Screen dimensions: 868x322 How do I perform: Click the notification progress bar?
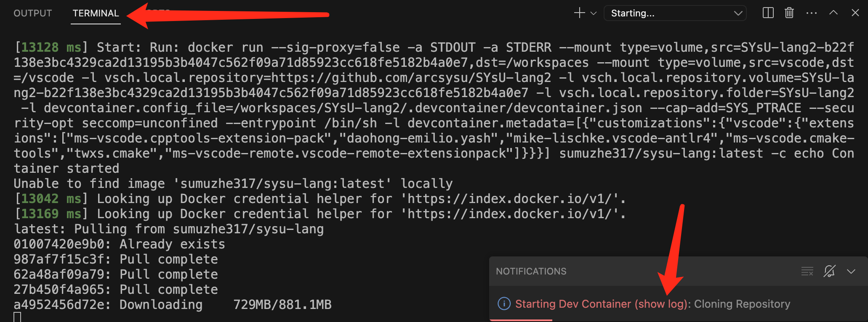click(x=521, y=320)
